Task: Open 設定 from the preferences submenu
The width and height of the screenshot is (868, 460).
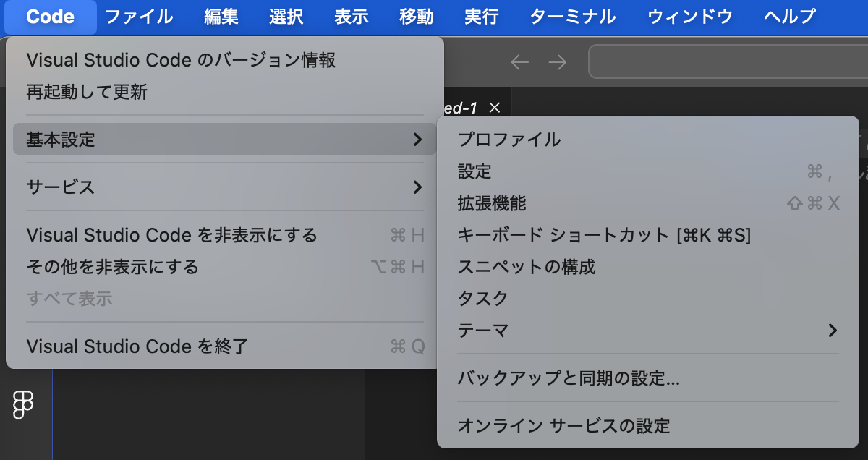Action: 475,171
